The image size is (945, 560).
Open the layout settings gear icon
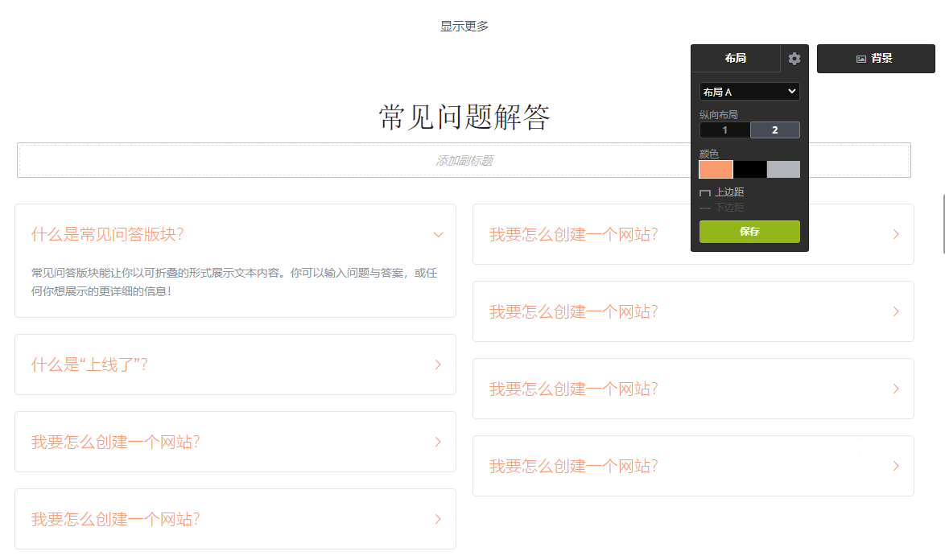coord(794,59)
